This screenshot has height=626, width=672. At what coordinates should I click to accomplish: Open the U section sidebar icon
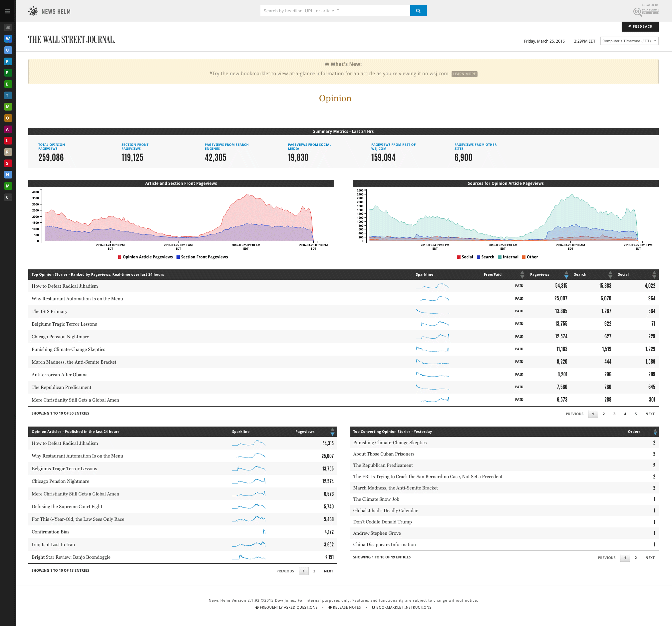[x=8, y=50]
